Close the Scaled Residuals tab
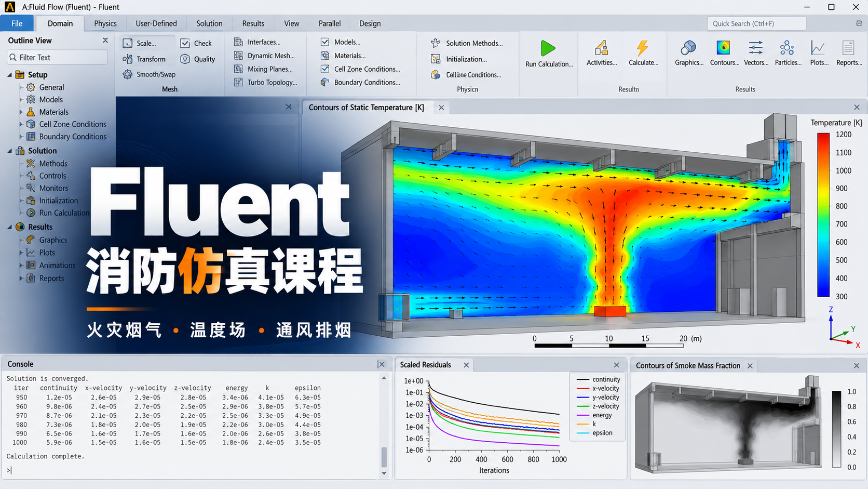868x489 pixels. click(466, 365)
